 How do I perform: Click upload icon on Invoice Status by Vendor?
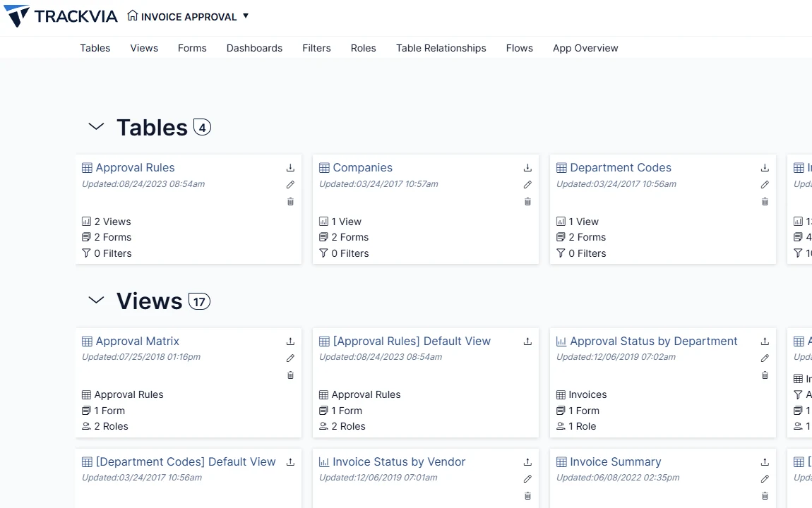tap(527, 462)
